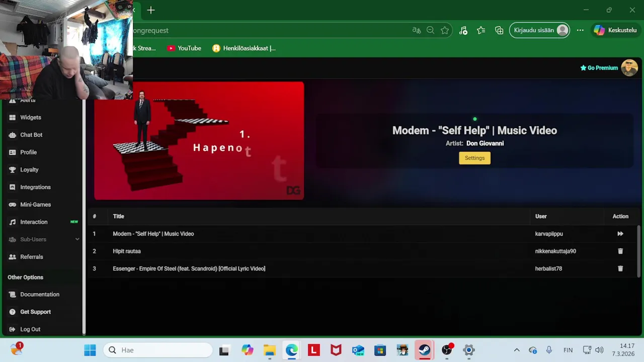The image size is (644, 362).
Task: Click the zoom-out magnifier in address bar
Action: coord(430,30)
